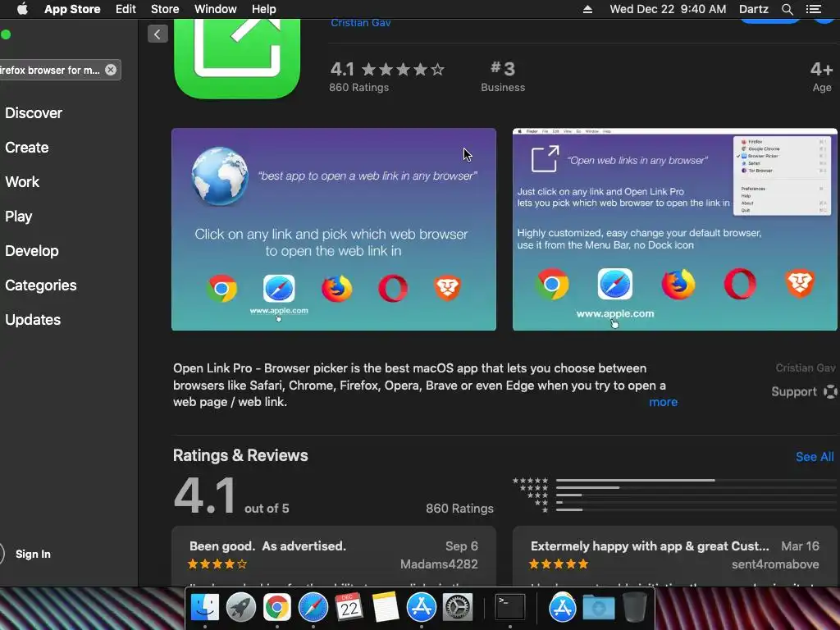Open Notification Center list icon
Screen dimensions: 840x630
(813, 9)
